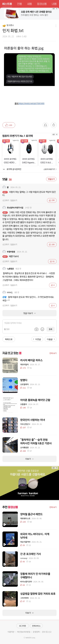Like the post with 103 thumbs up
The width and height of the screenshot is (59, 644).
pos(9,125)
